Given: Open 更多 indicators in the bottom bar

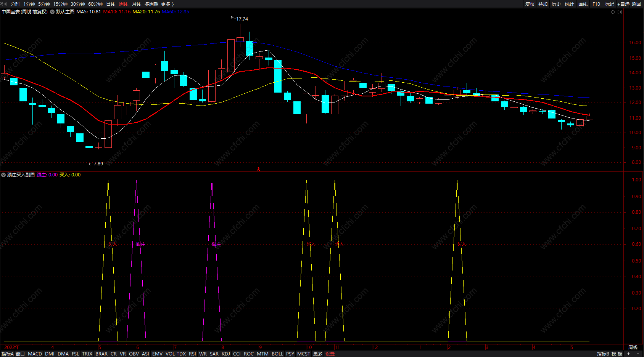Looking at the screenshot, I should [x=318, y=354].
